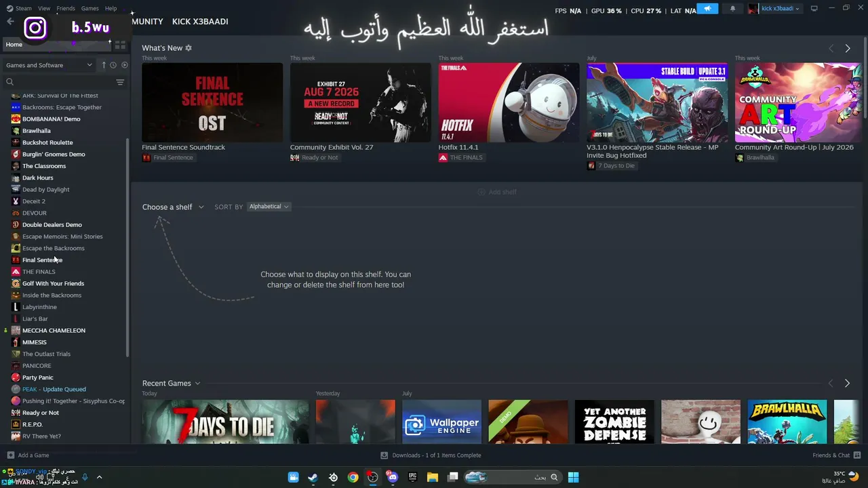868x488 pixels.
Task: Open 7 Days to Die recent game tile
Action: click(x=225, y=422)
